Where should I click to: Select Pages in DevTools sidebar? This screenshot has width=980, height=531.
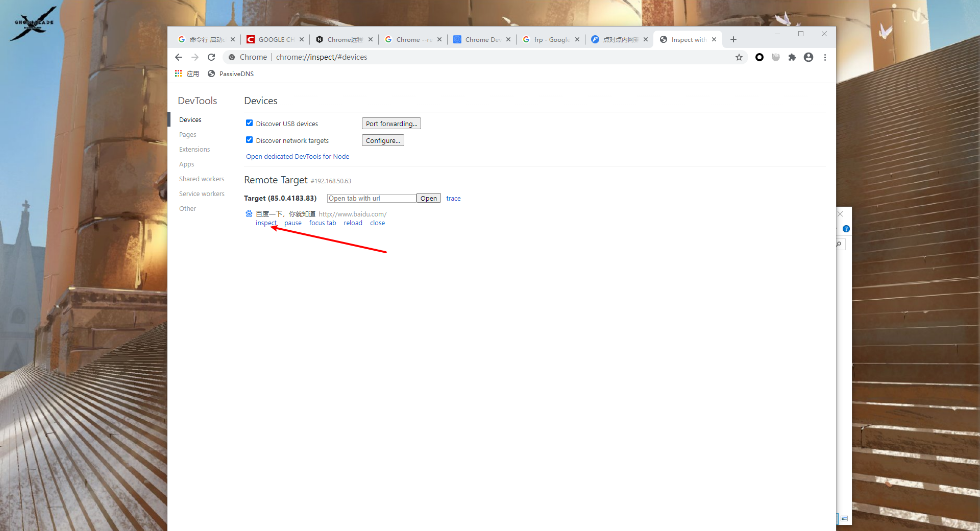[x=188, y=134]
